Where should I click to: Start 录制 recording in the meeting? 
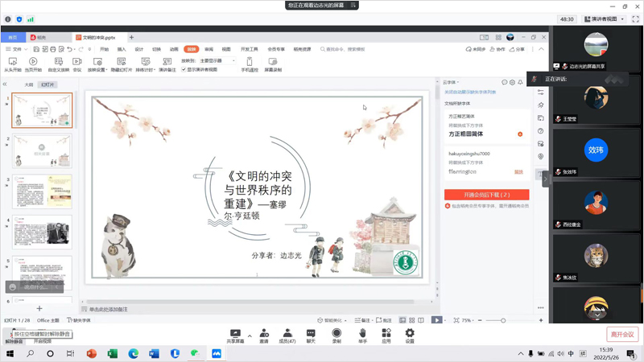coord(336,335)
